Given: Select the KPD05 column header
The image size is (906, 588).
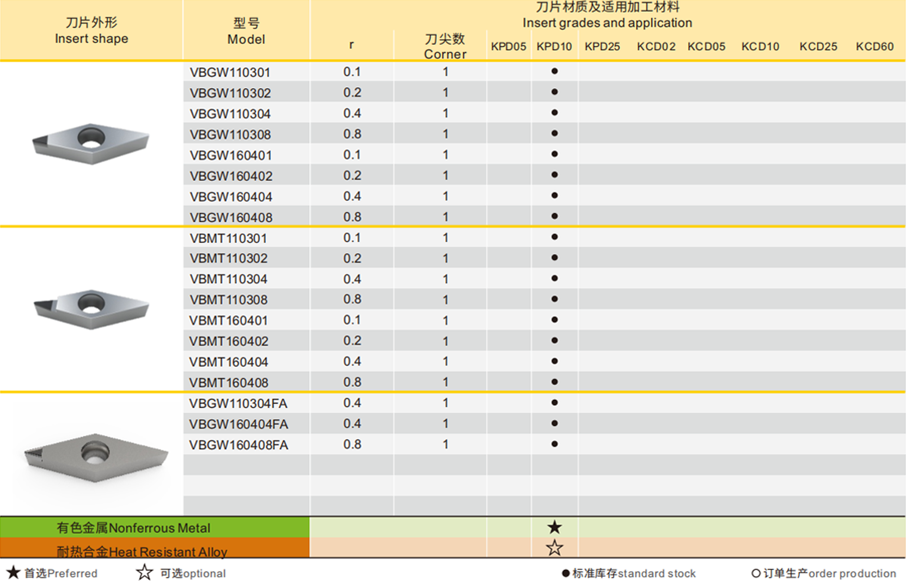Looking at the screenshot, I should (x=508, y=47).
